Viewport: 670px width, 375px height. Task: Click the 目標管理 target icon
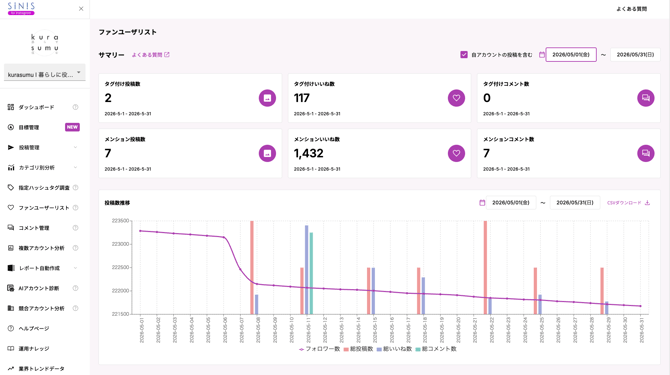point(11,127)
